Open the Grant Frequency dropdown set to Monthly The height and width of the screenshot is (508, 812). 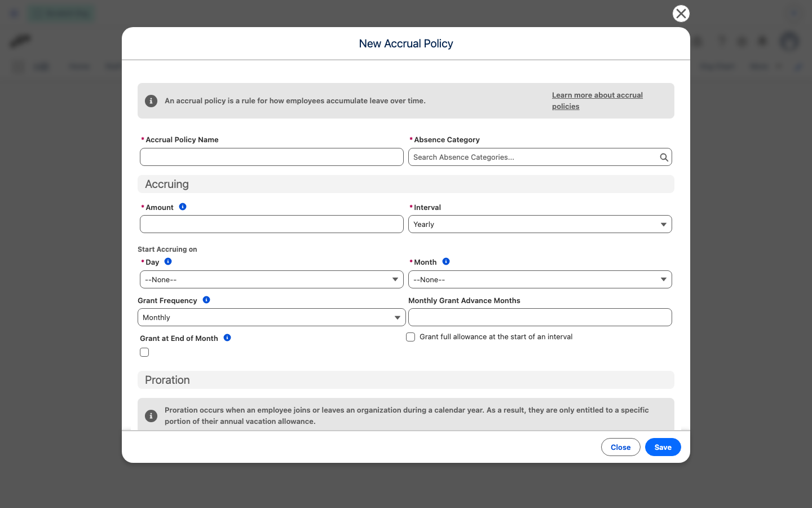(272, 317)
